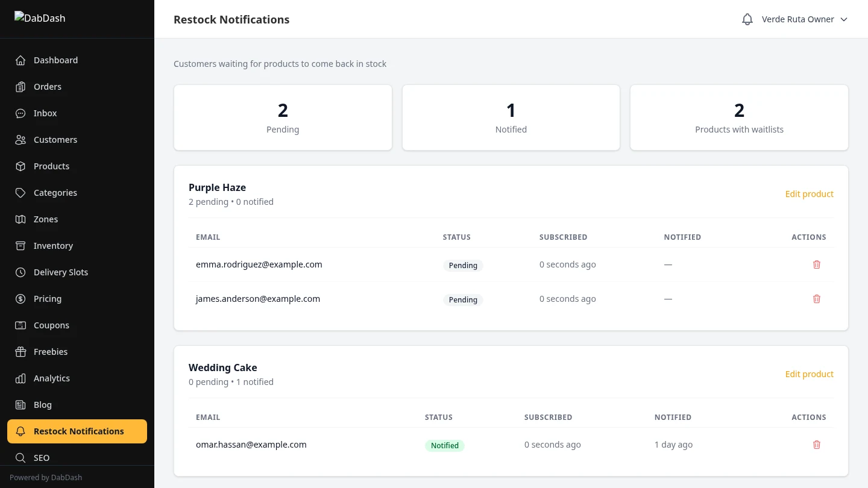Screen dimensions: 868x488
Task: Remove omar.hassan@example.com with trash icon
Action: click(x=817, y=445)
